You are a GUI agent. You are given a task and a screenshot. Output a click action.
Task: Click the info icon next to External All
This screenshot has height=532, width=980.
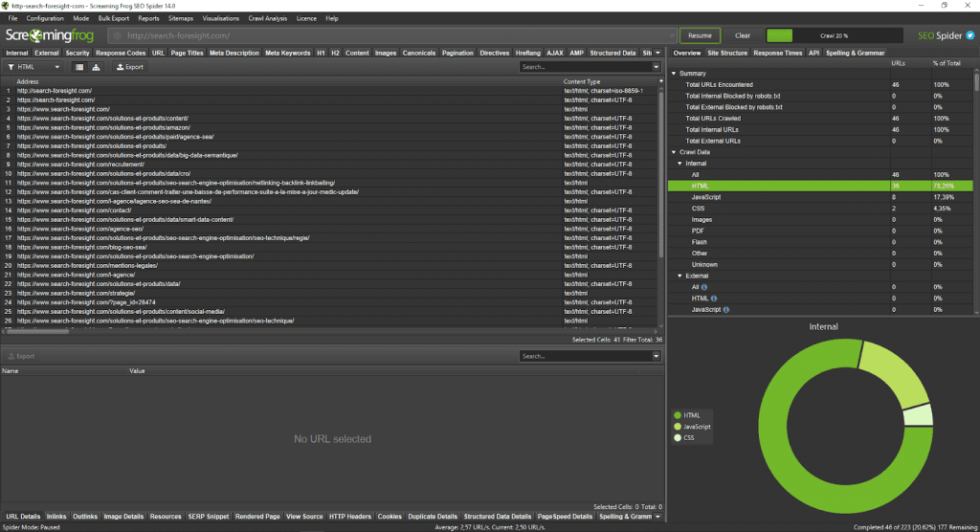click(704, 287)
